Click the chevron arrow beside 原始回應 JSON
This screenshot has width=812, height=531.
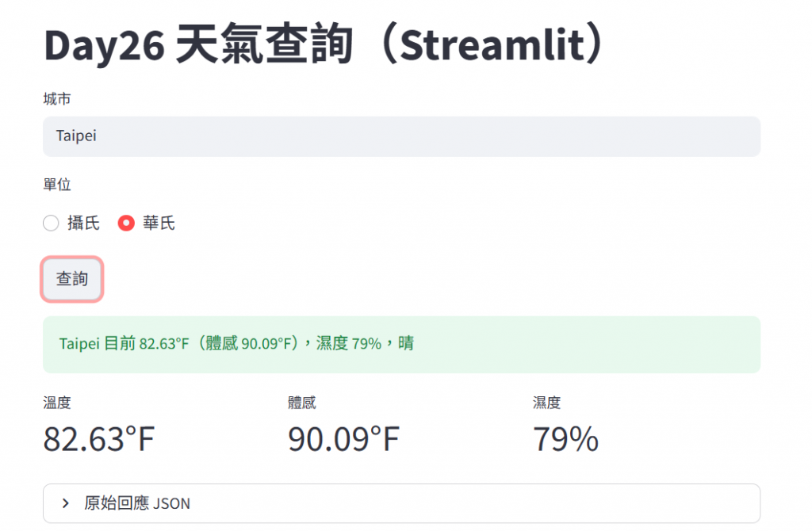[x=65, y=503]
